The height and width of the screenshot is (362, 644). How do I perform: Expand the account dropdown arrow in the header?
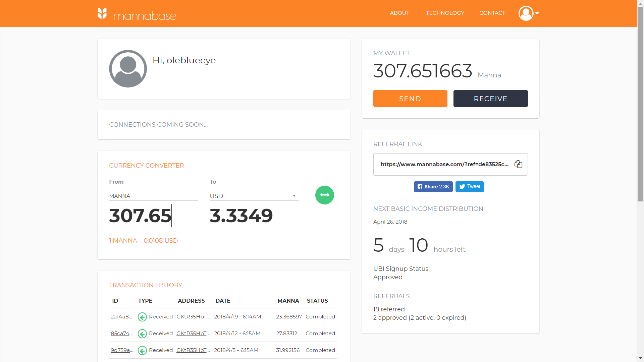pos(537,13)
